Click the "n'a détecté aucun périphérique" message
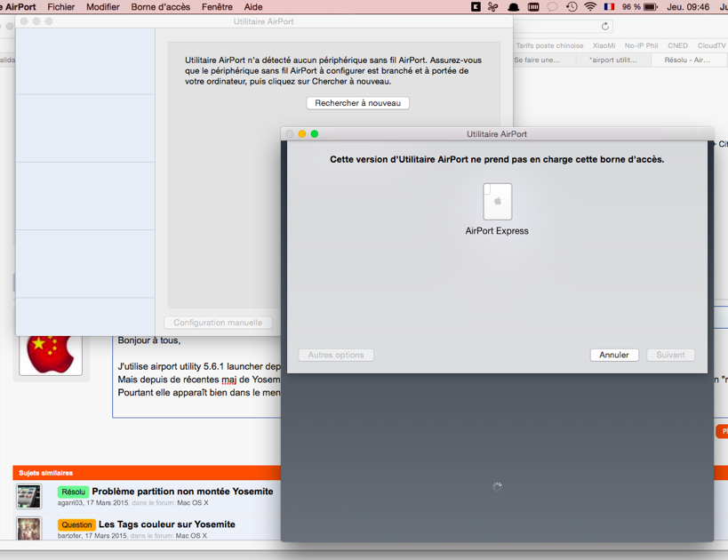This screenshot has height=560, width=728. pyautogui.click(x=333, y=70)
